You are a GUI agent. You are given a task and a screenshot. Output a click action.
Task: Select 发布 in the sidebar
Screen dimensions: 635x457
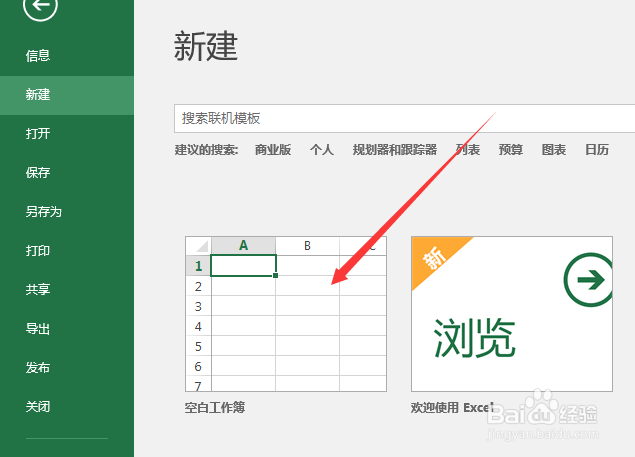tap(38, 367)
